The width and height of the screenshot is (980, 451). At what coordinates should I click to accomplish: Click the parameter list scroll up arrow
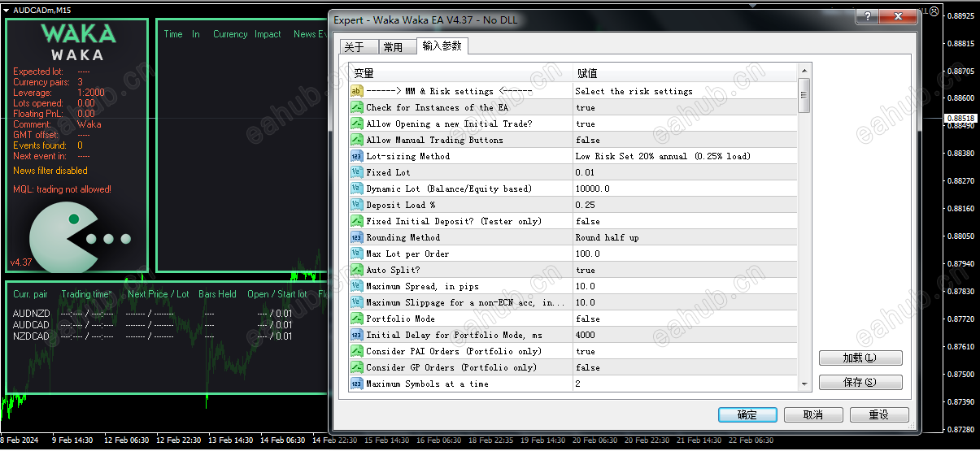tap(804, 72)
